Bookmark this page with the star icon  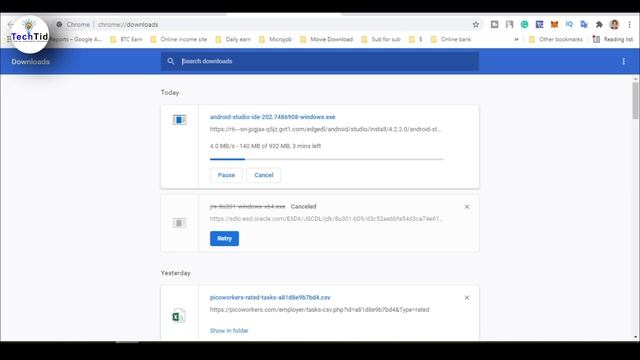pyautogui.click(x=476, y=24)
